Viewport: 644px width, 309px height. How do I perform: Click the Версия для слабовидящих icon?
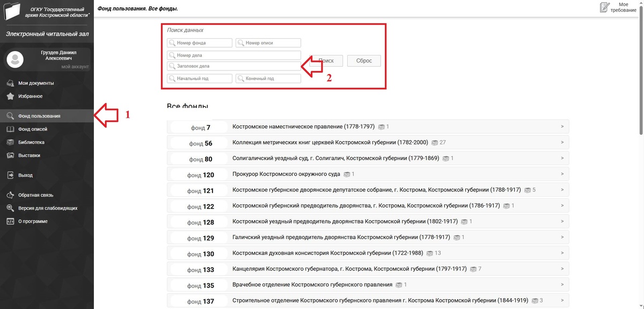tap(10, 208)
